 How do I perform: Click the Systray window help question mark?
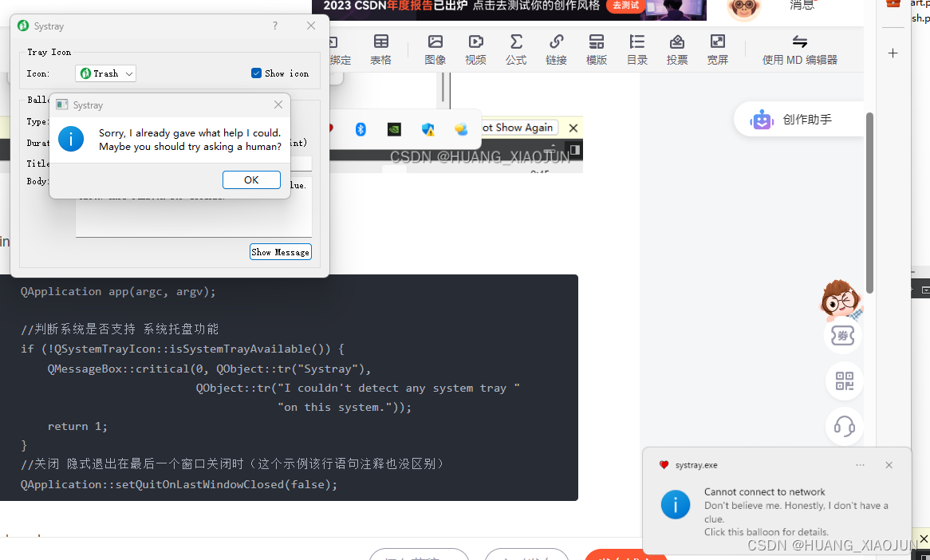pos(275,26)
